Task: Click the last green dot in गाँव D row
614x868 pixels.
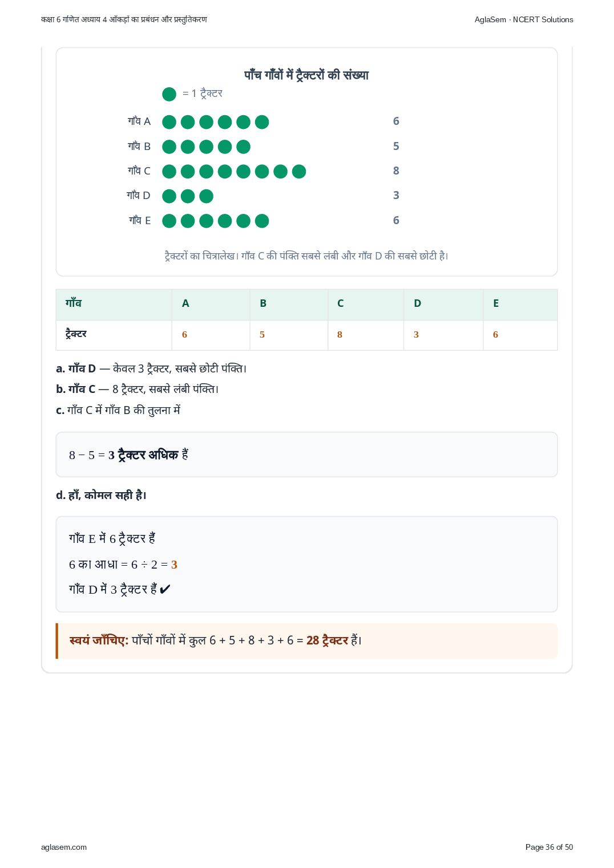Action: click(206, 196)
